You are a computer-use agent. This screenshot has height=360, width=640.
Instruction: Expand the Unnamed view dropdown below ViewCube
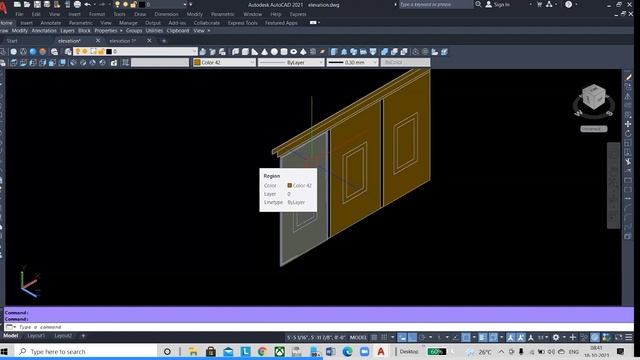point(593,129)
